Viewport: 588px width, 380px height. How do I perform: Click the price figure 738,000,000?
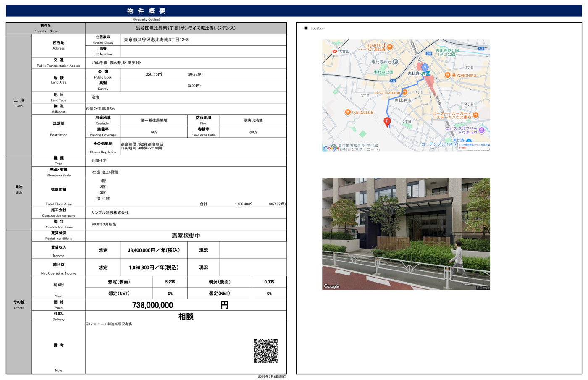[x=152, y=305]
